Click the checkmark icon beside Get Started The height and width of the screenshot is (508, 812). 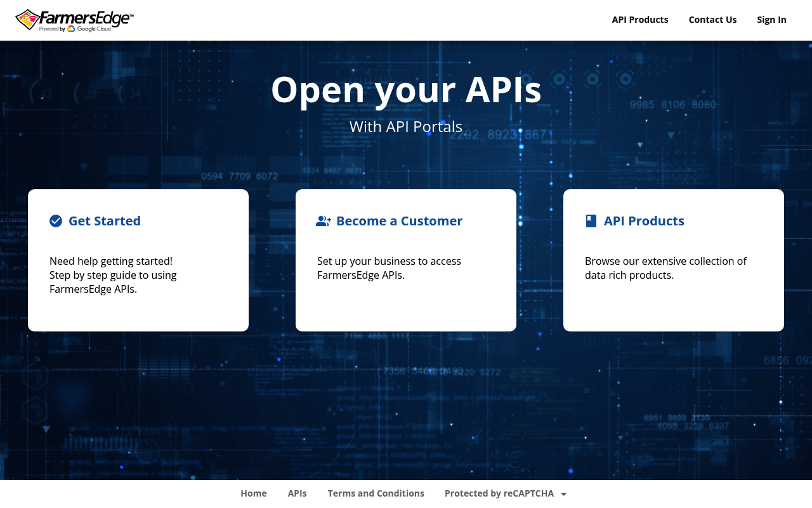pos(56,221)
